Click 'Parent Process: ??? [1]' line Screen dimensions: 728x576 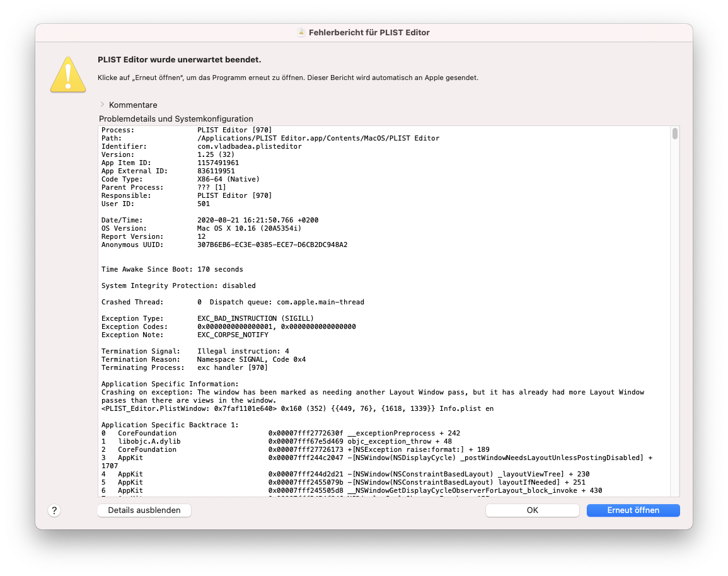pyautogui.click(x=163, y=188)
